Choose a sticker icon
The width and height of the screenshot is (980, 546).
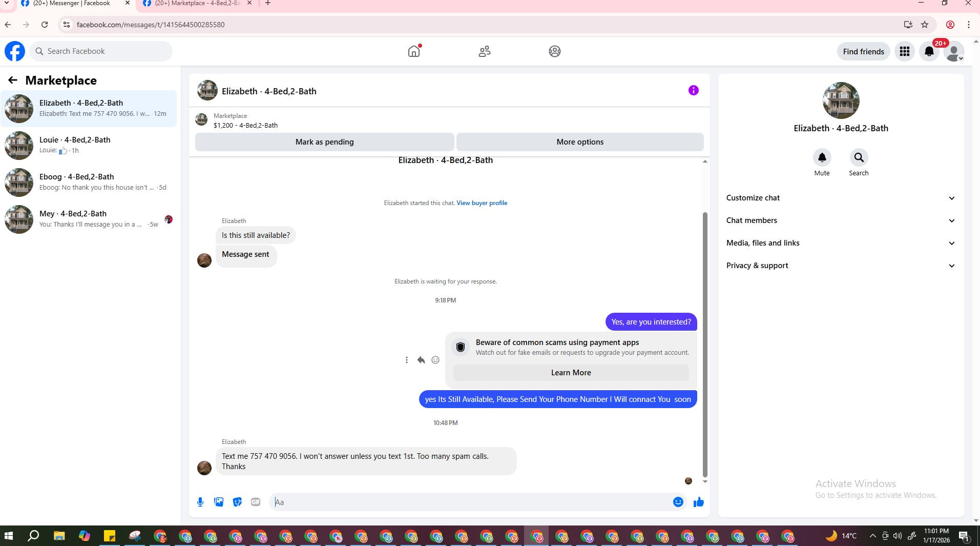pos(237,502)
